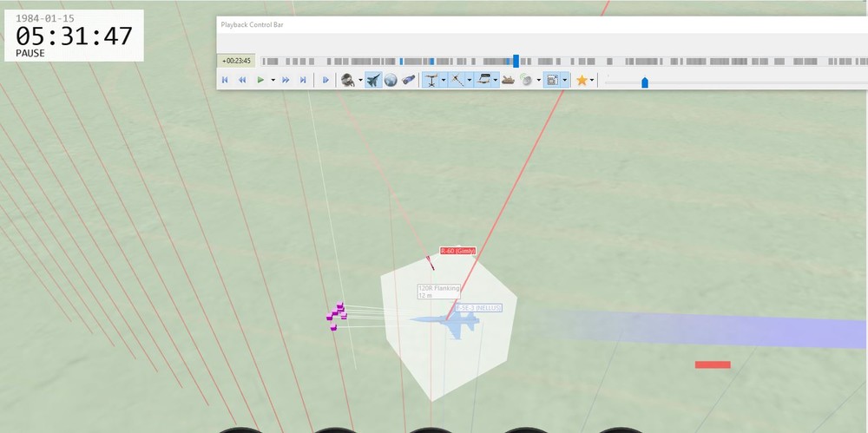
Task: Click the 1984-01-15 date text
Action: 45,18
